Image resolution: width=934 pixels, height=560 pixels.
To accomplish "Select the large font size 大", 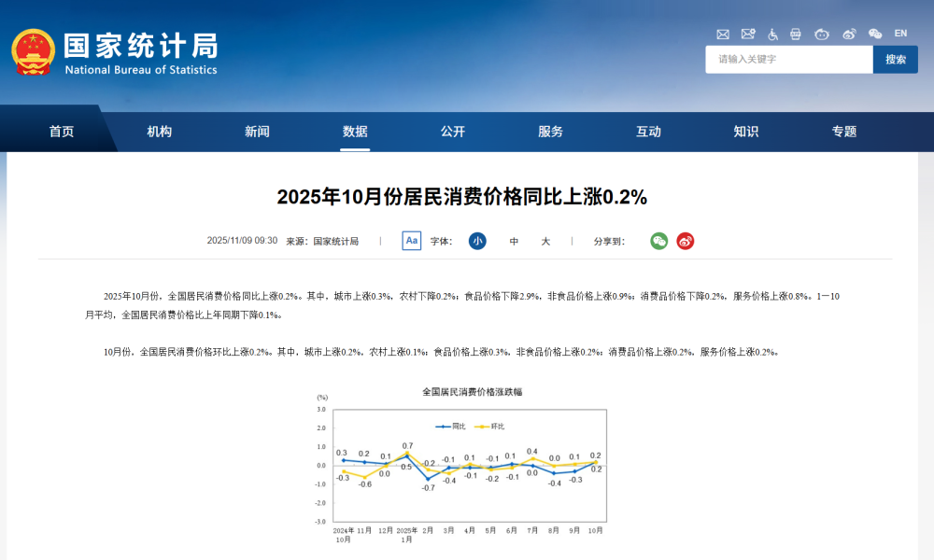I will [x=545, y=241].
